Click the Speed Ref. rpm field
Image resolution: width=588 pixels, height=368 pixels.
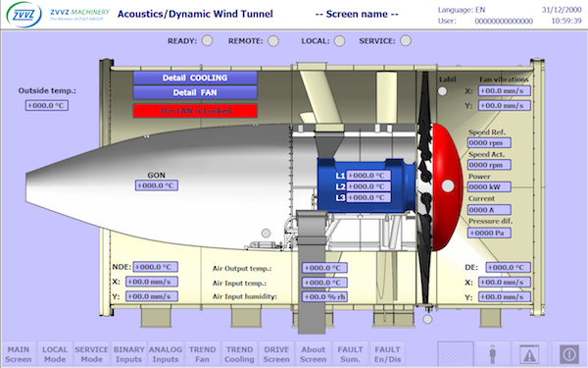489,142
